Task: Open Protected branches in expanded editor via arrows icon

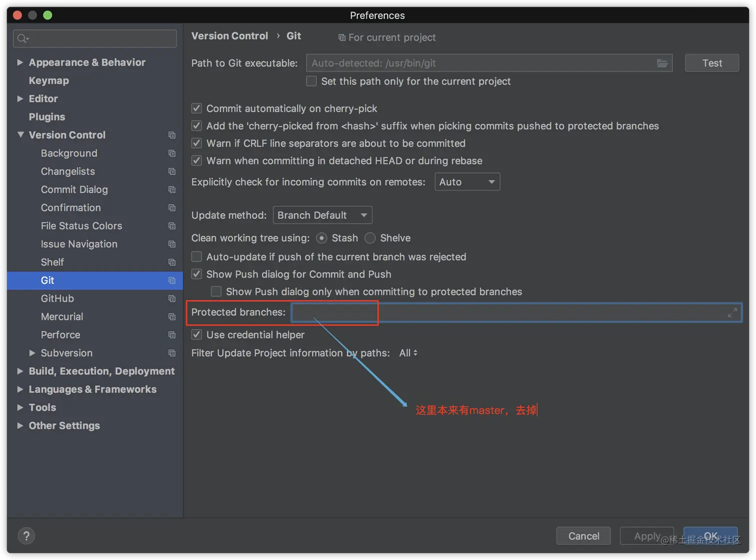Action: 732,312
